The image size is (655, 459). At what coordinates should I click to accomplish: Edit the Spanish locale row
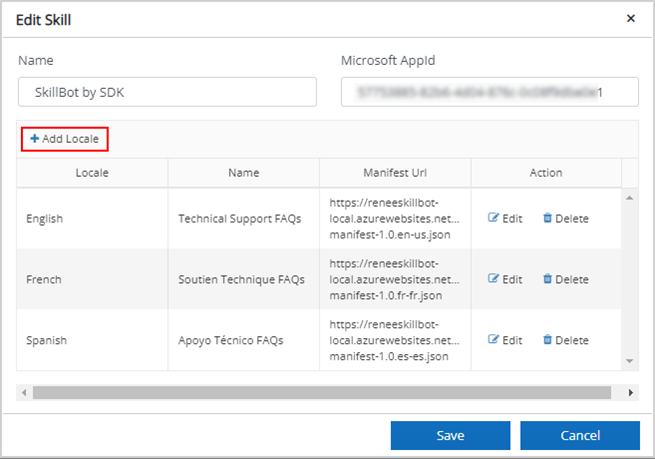(x=505, y=341)
